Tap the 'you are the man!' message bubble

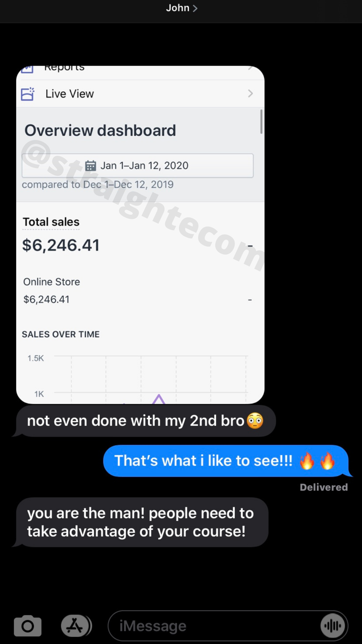tap(140, 522)
